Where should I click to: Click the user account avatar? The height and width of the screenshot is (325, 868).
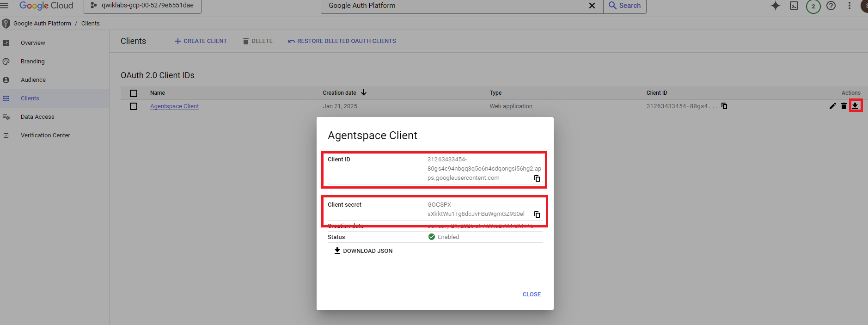coord(864,6)
